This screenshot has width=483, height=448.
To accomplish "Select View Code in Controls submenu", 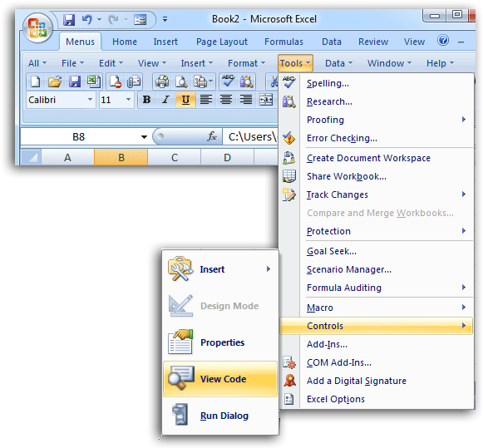I will [220, 379].
